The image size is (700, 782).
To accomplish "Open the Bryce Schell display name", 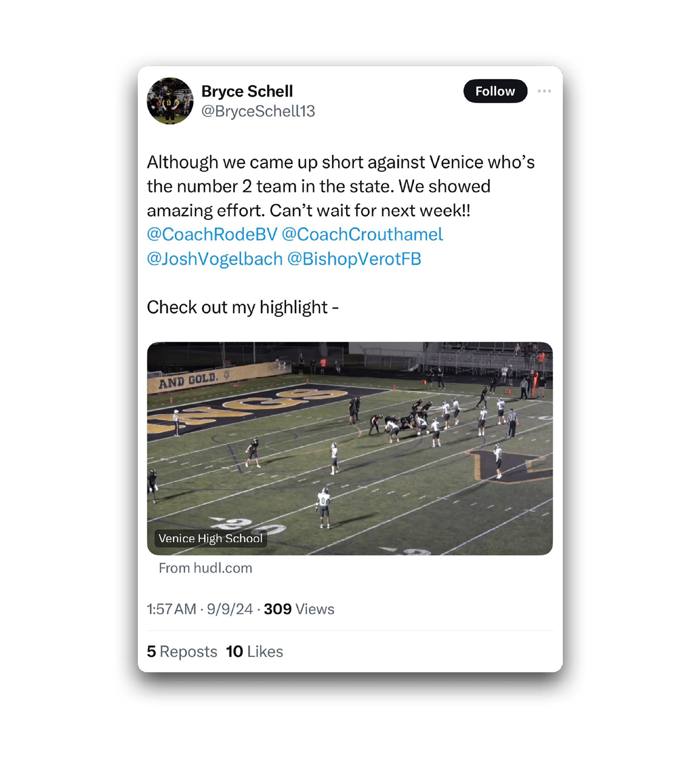I will tap(247, 91).
